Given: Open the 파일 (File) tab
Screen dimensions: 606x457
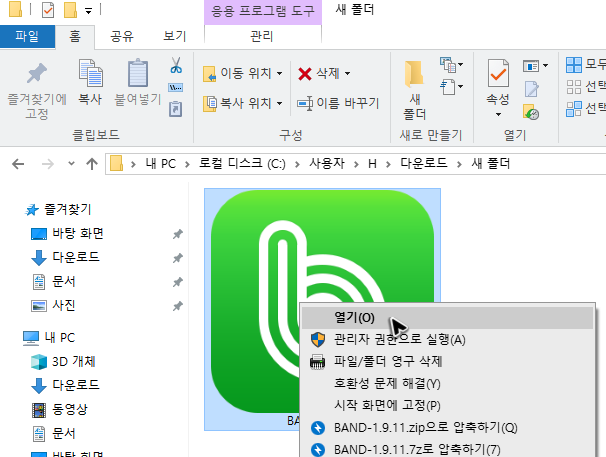Looking at the screenshot, I should pyautogui.click(x=27, y=37).
